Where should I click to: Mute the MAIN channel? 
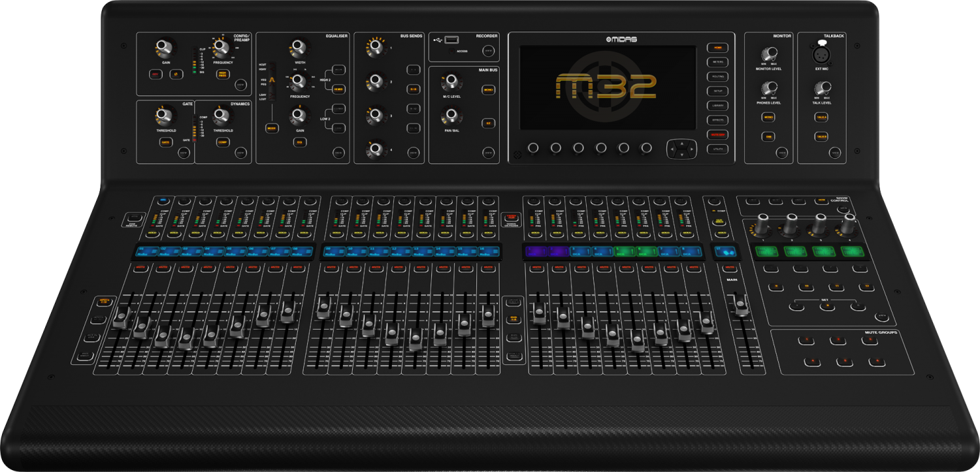[x=730, y=268]
